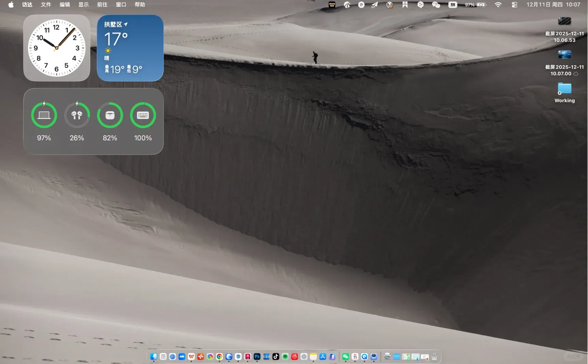
Task: Click the paper plane menu bar icon
Action: tap(375, 5)
